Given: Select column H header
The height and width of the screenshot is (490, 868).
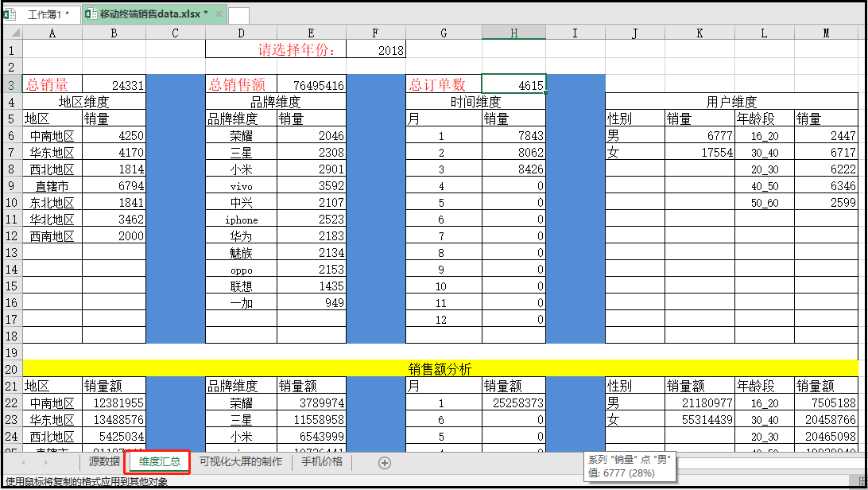Looking at the screenshot, I should pyautogui.click(x=513, y=33).
